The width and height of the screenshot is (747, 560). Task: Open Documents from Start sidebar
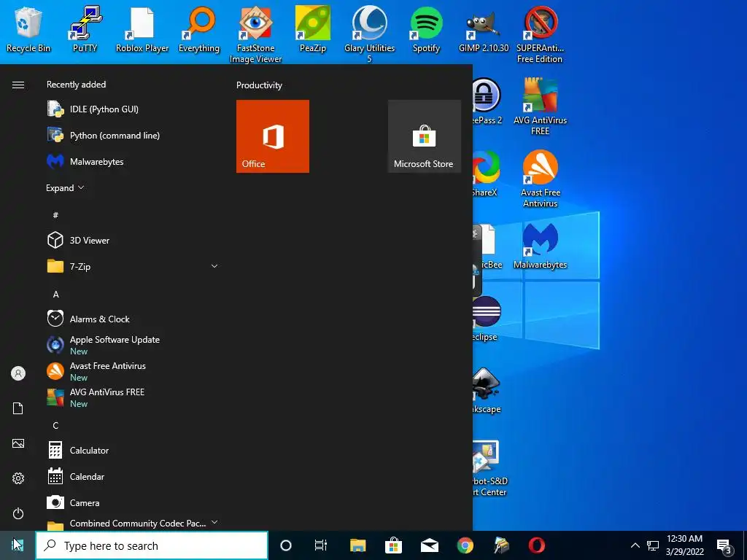(18, 408)
